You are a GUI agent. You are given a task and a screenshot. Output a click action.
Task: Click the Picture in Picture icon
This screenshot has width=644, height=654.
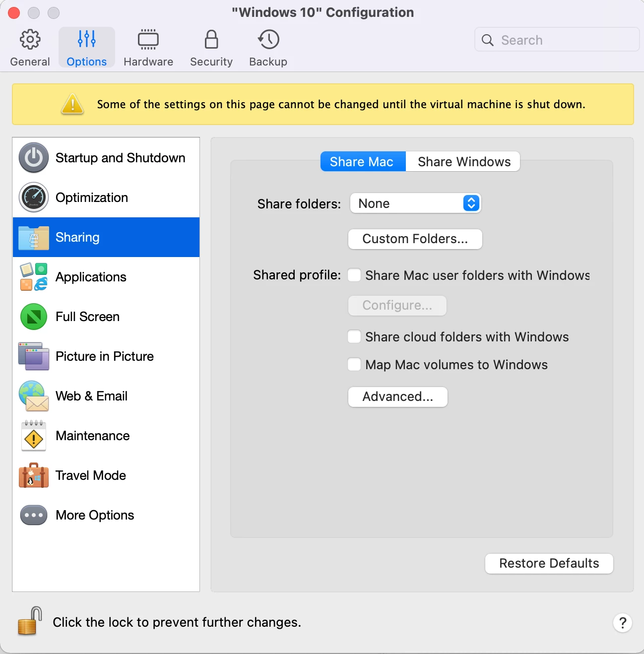(x=34, y=356)
